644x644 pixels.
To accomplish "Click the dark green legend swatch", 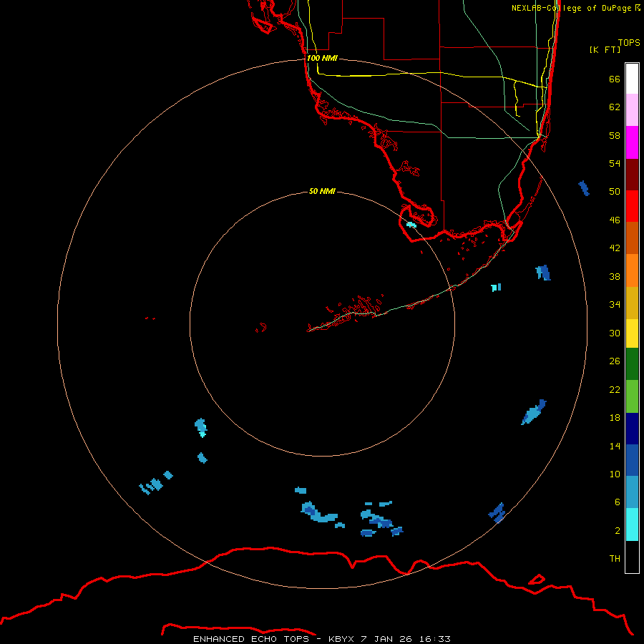I will [x=632, y=364].
